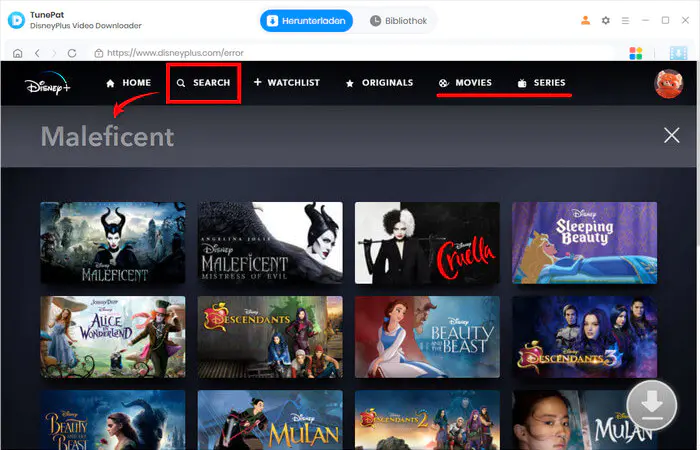Navigate forward with the arrow
This screenshot has height=450, width=700.
coord(54,53)
